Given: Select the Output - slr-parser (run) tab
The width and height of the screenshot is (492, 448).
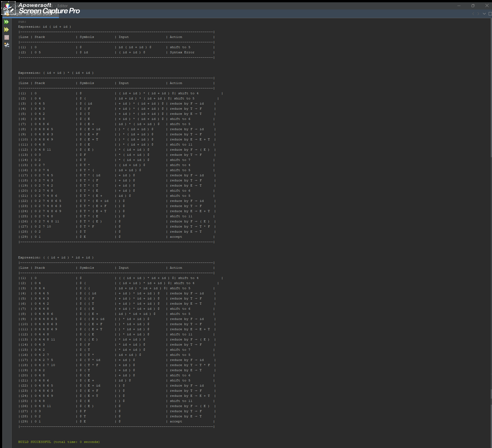Looking at the screenshot, I should tap(31, 14).
